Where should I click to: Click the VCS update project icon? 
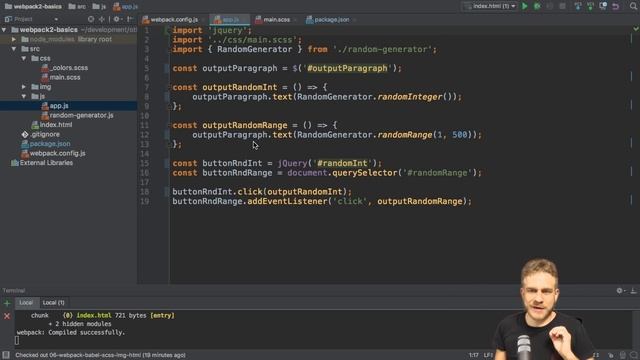(578, 6)
